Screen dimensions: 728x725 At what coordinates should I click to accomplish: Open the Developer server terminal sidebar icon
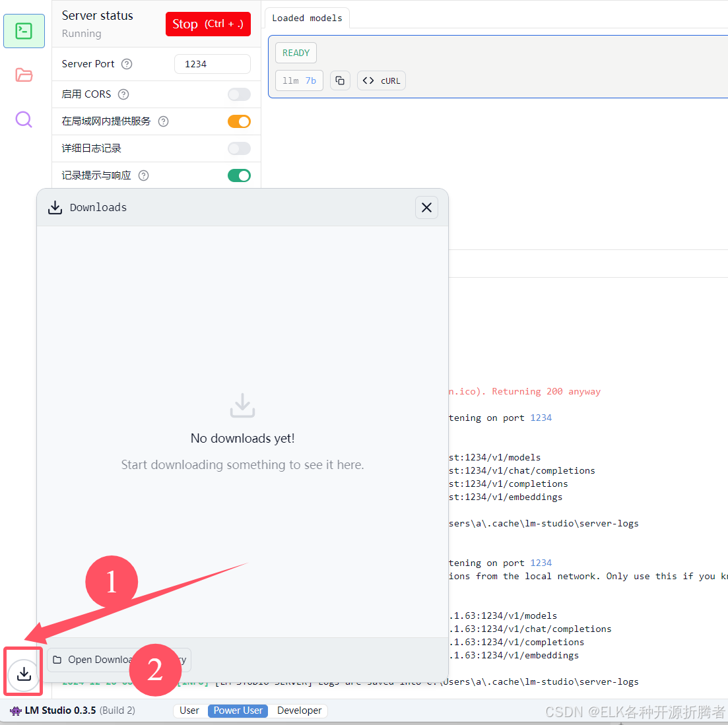(24, 31)
